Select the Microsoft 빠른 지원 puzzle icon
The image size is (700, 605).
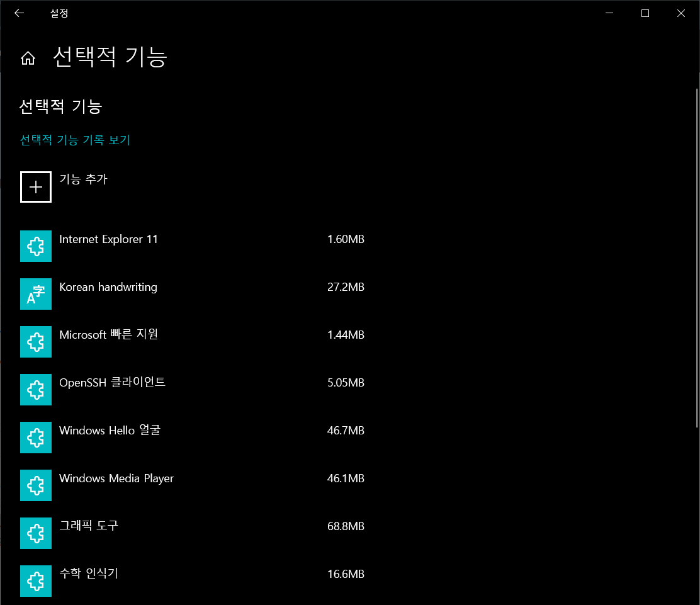(36, 342)
